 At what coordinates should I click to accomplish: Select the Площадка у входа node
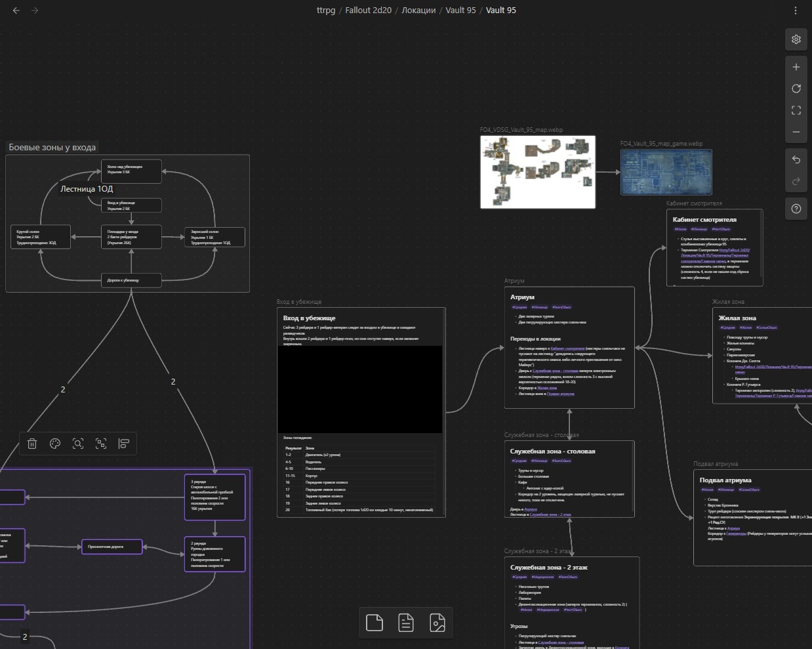(131, 237)
